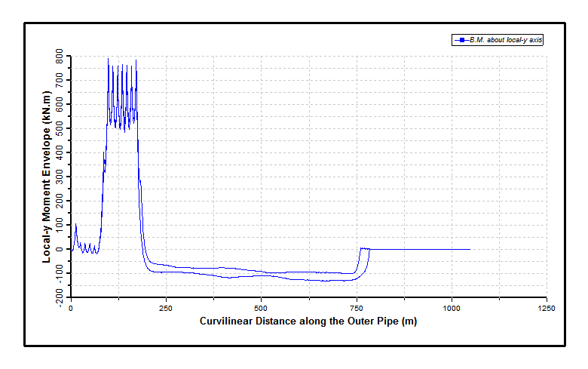Click the 600 tick label on Y-axis
The image size is (588, 369).
[59, 105]
